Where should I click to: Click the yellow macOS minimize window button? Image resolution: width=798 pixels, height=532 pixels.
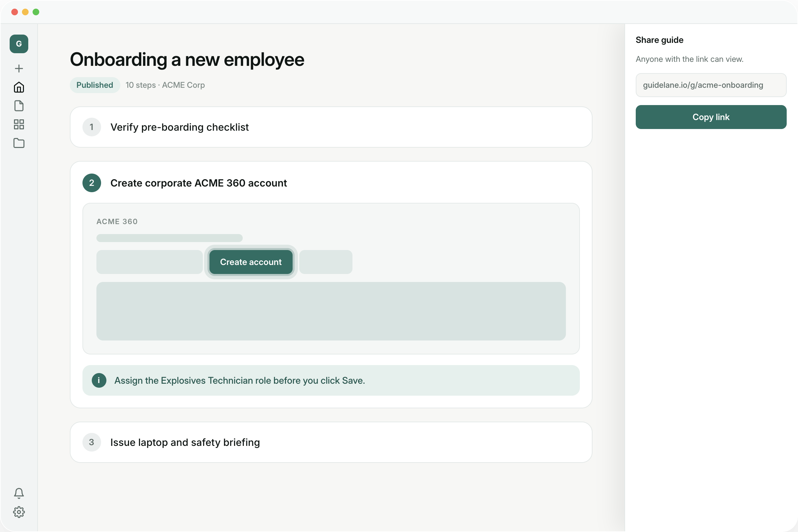[x=25, y=12]
